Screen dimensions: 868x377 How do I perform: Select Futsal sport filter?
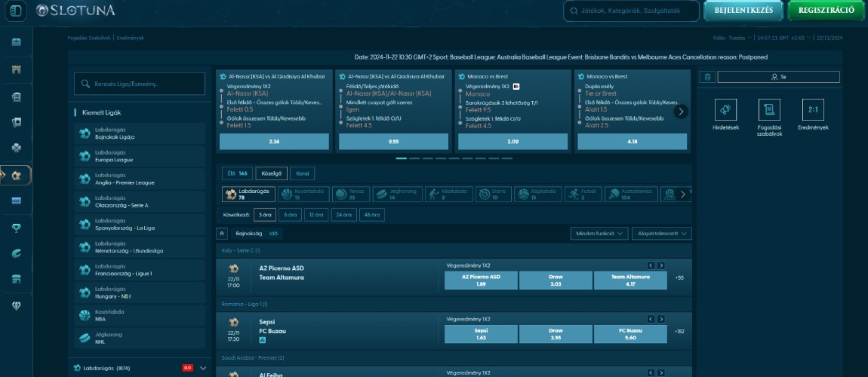[583, 194]
